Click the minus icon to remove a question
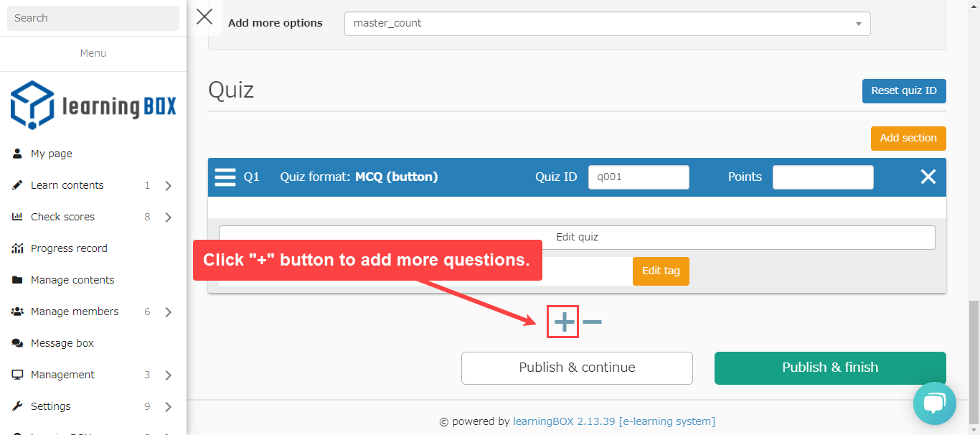This screenshot has height=435, width=980. (592, 322)
